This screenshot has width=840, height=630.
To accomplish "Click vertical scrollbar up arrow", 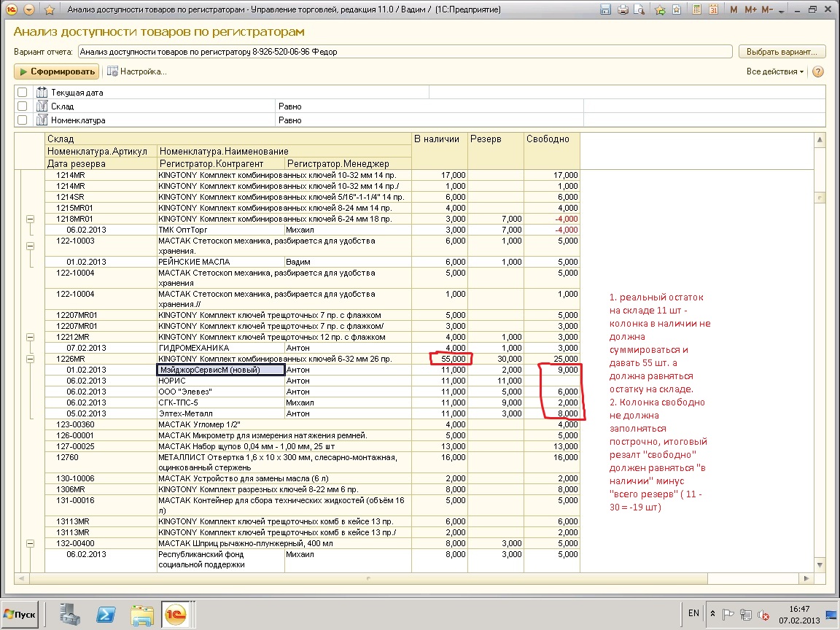I will (x=820, y=140).
